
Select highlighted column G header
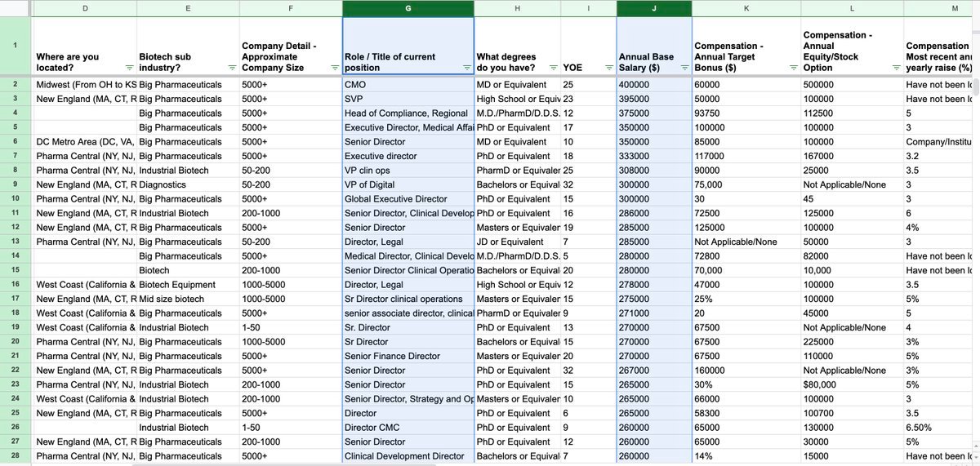pyautogui.click(x=408, y=9)
